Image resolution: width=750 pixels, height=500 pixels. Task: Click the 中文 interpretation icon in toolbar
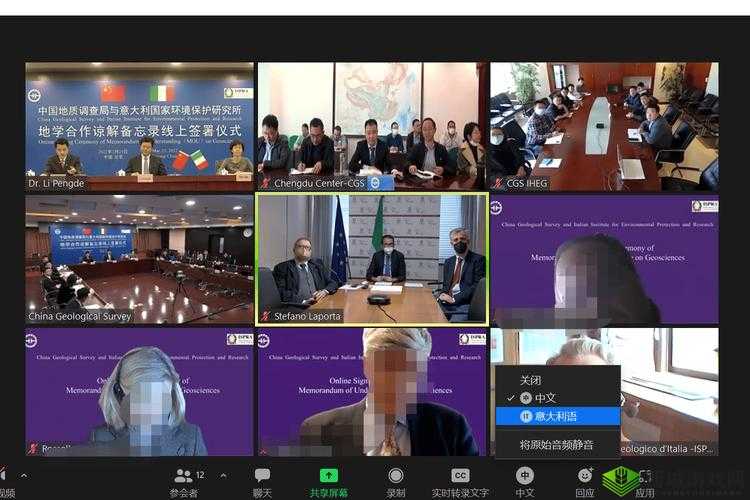tap(525, 482)
